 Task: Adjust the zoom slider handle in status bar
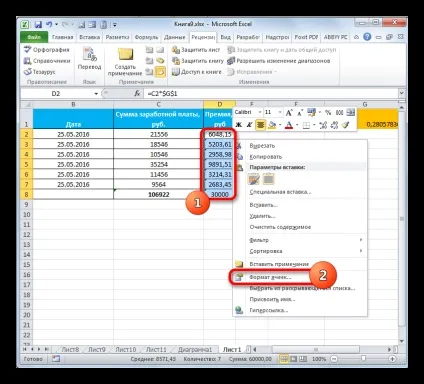click(x=363, y=359)
